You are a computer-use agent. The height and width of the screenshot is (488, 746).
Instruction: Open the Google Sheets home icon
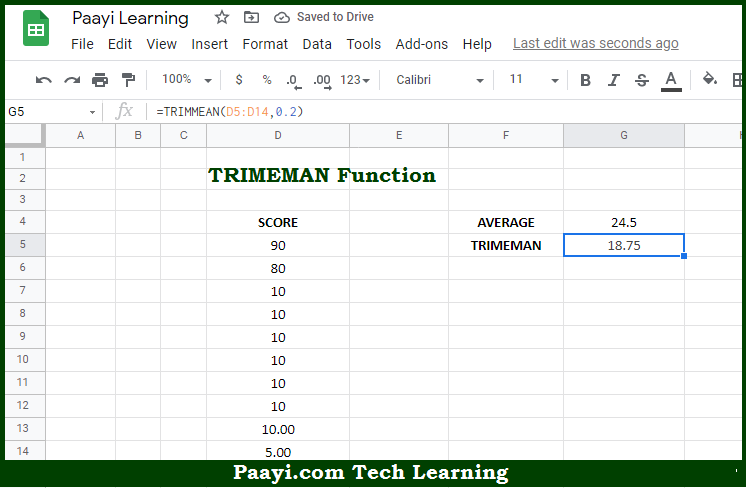pyautogui.click(x=36, y=29)
